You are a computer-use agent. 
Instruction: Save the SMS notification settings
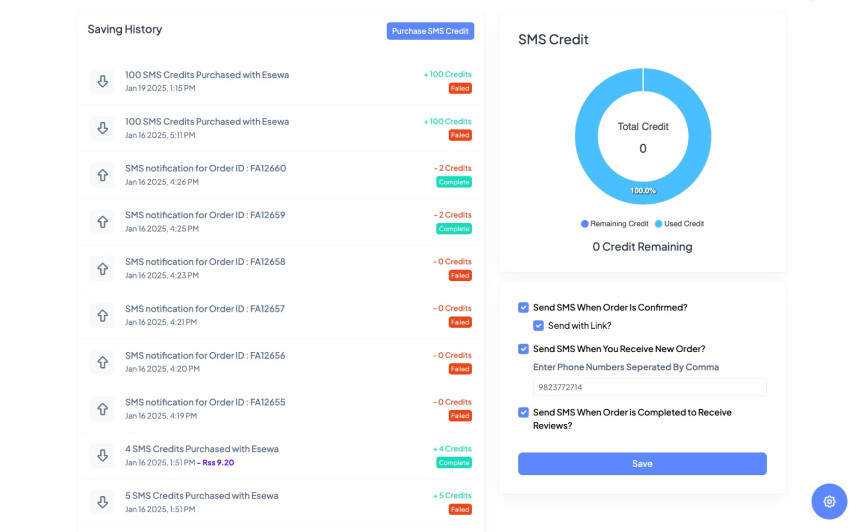[642, 464]
